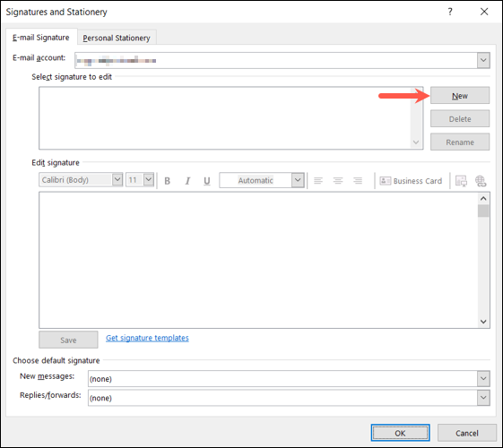The image size is (503, 448).
Task: Expand Replies/forwards signature dropdown
Action: 483,398
